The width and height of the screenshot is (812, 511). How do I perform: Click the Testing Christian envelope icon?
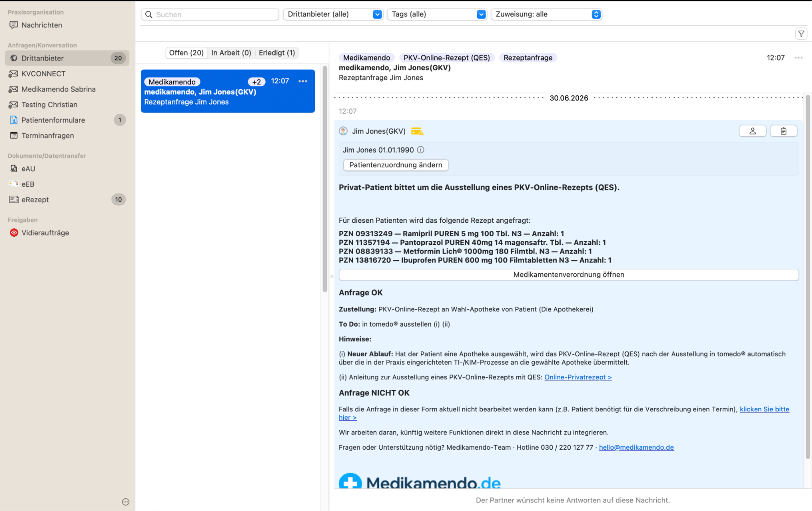[x=14, y=104]
